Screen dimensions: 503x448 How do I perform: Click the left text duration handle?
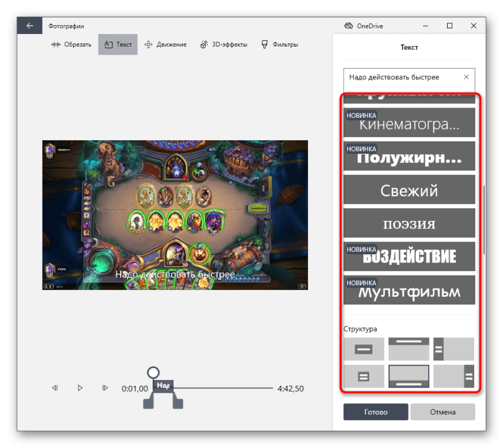[x=148, y=404]
